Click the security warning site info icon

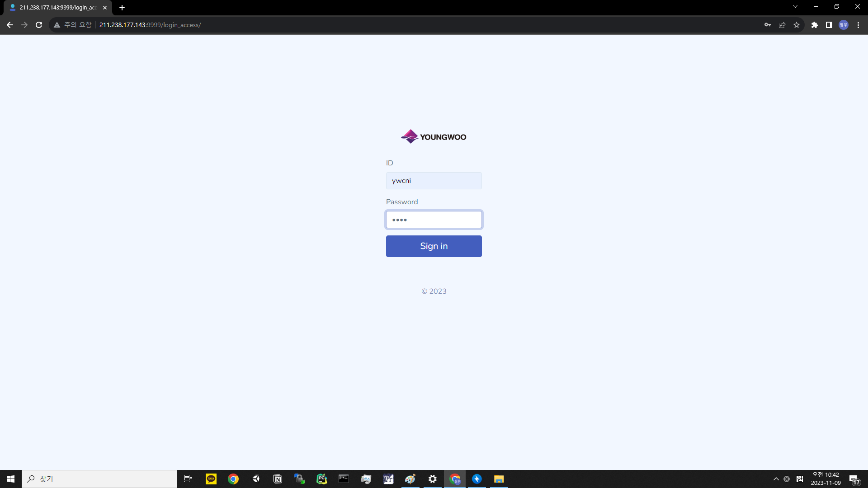[57, 25]
